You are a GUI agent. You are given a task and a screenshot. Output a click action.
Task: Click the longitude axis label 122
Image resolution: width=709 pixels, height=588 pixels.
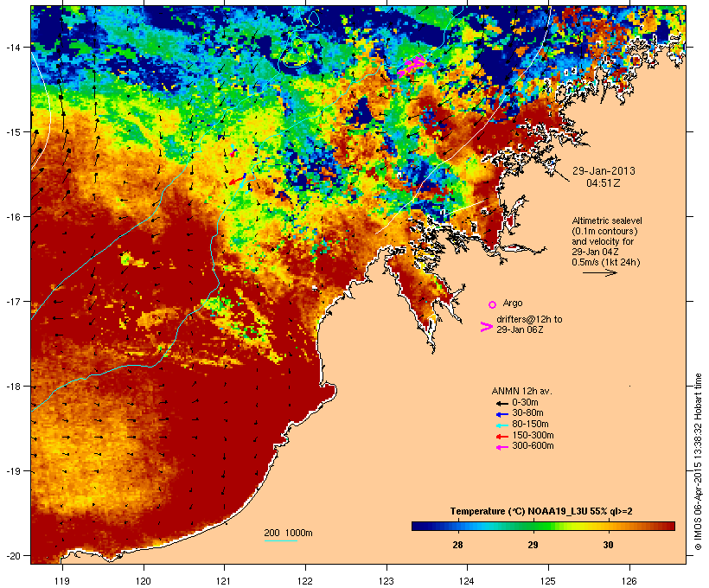pyautogui.click(x=305, y=581)
